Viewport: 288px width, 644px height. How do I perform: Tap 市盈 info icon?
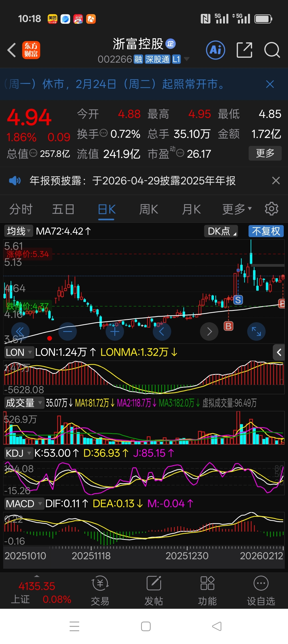click(180, 153)
